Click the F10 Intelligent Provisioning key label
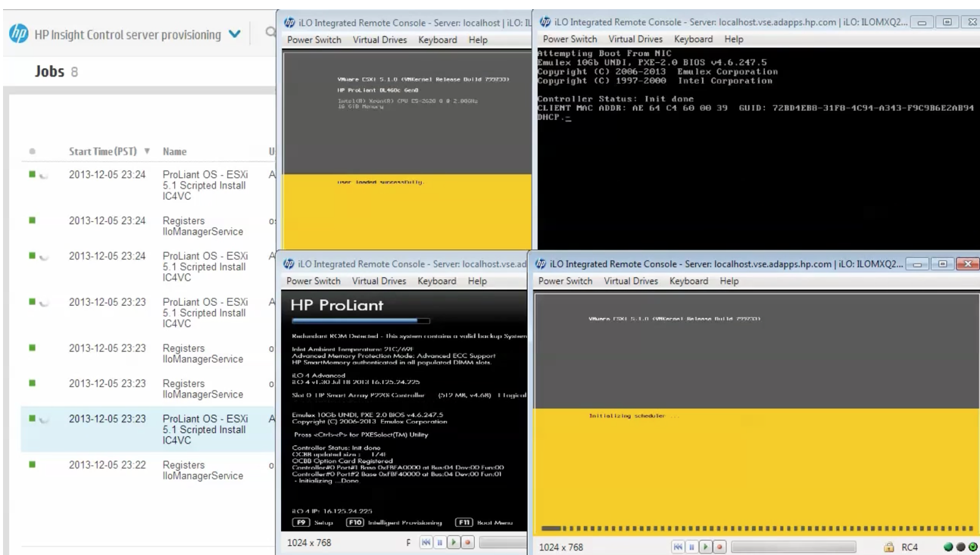The width and height of the screenshot is (980, 555). click(394, 523)
